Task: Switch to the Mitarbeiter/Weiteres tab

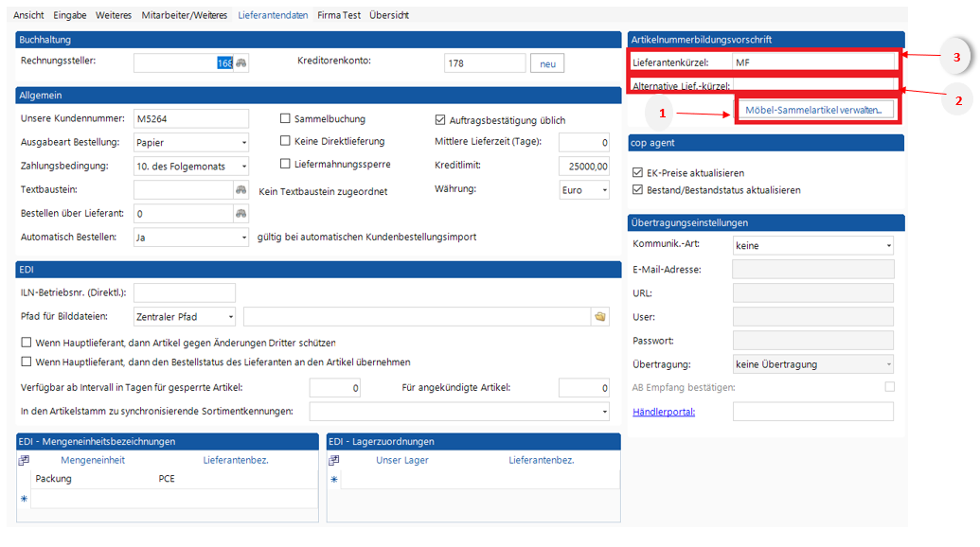Action: [x=185, y=15]
